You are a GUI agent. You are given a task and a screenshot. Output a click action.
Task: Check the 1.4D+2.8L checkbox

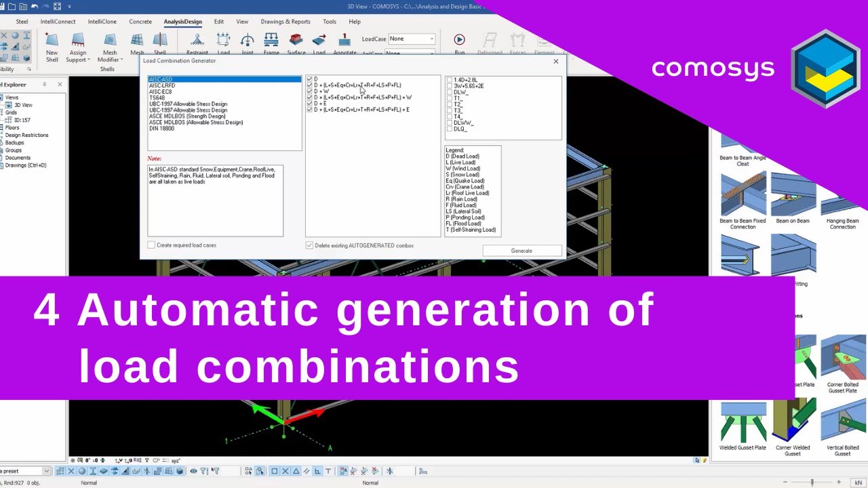tap(449, 80)
